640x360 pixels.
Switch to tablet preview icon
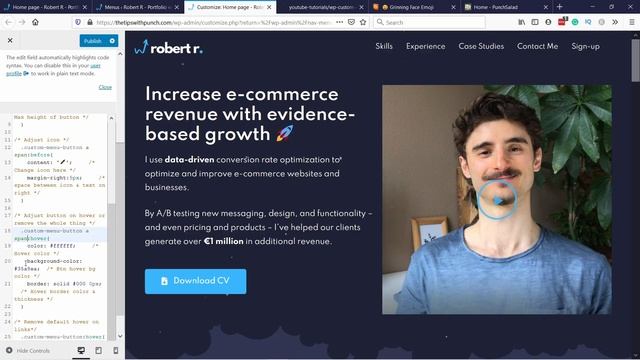(x=98, y=351)
